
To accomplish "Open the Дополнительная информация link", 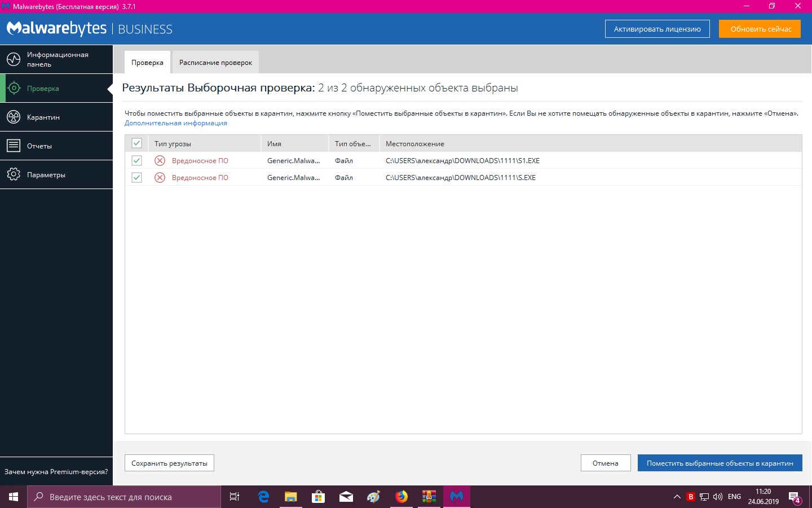I will 176,123.
